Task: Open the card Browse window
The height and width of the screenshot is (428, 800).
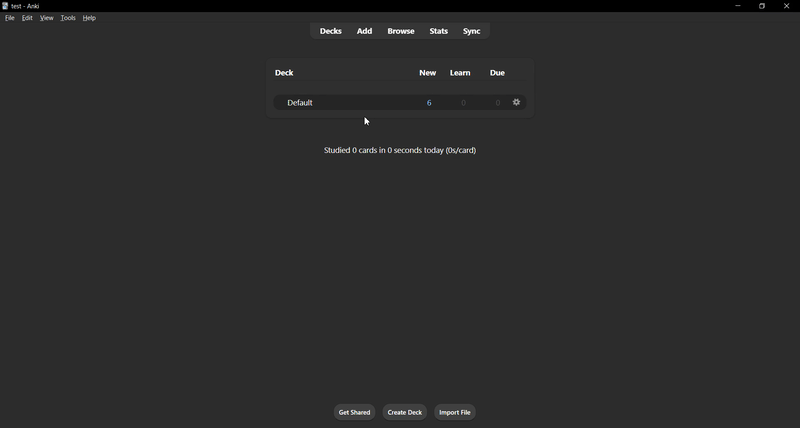Action: pos(401,31)
